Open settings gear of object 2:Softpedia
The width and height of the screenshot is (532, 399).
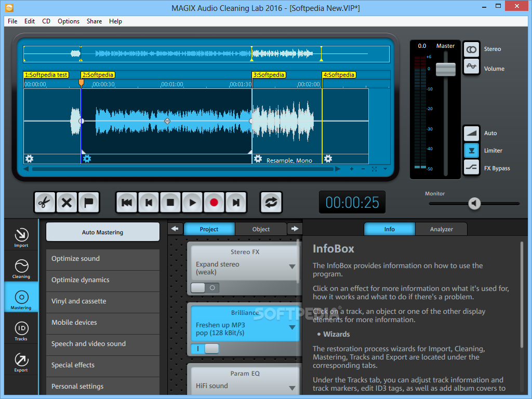(87, 158)
